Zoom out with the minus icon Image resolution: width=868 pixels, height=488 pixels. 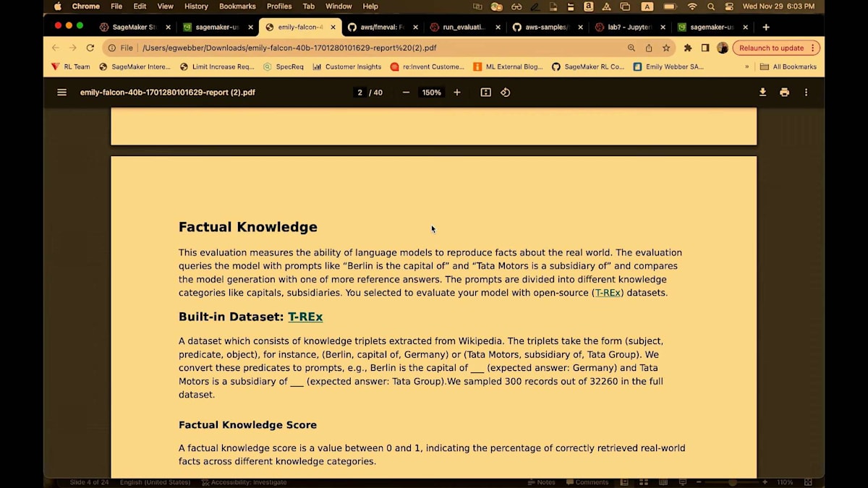point(406,93)
